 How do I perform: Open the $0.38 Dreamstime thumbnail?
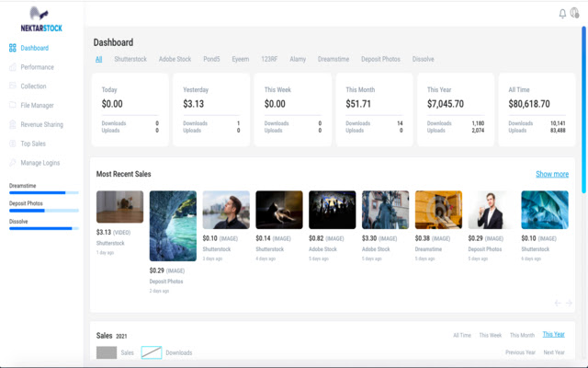(x=438, y=210)
